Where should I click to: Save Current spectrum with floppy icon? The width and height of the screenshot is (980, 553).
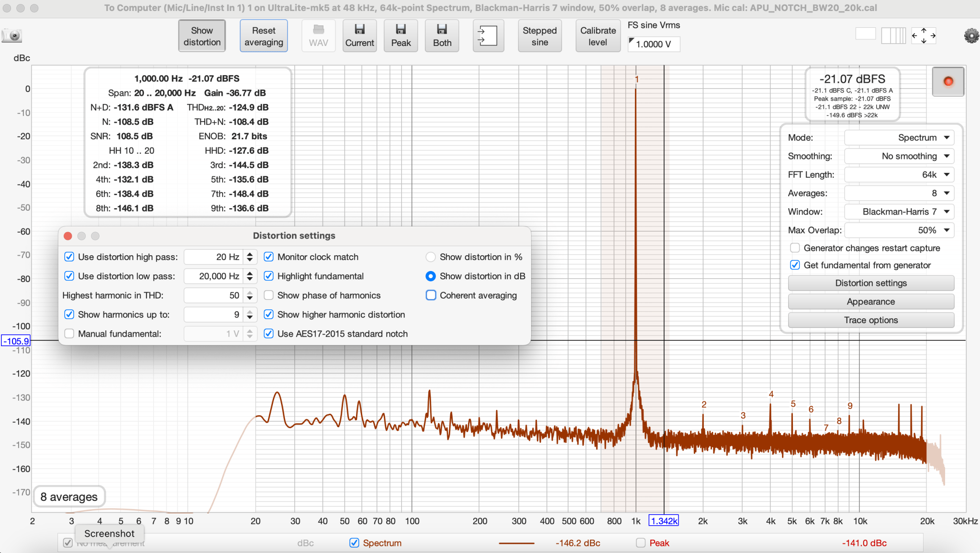point(360,36)
